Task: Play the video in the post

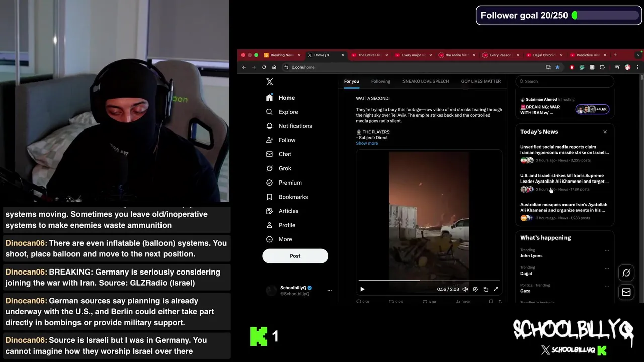Action: pyautogui.click(x=362, y=289)
